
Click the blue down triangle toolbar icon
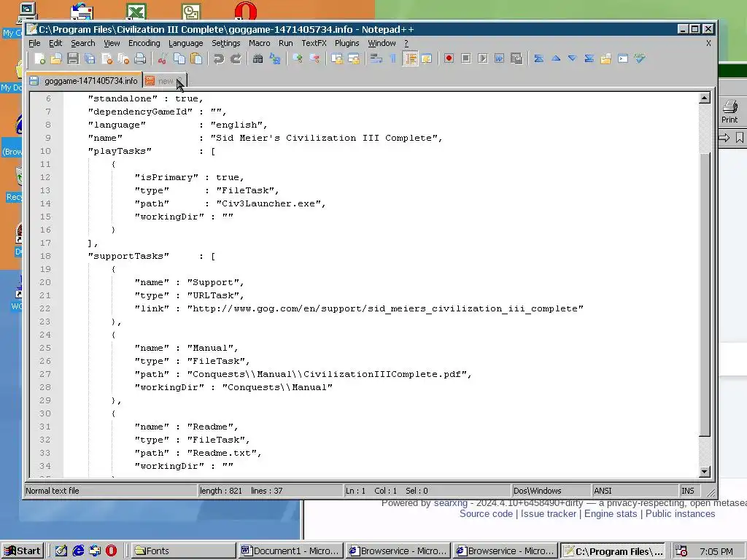click(572, 58)
